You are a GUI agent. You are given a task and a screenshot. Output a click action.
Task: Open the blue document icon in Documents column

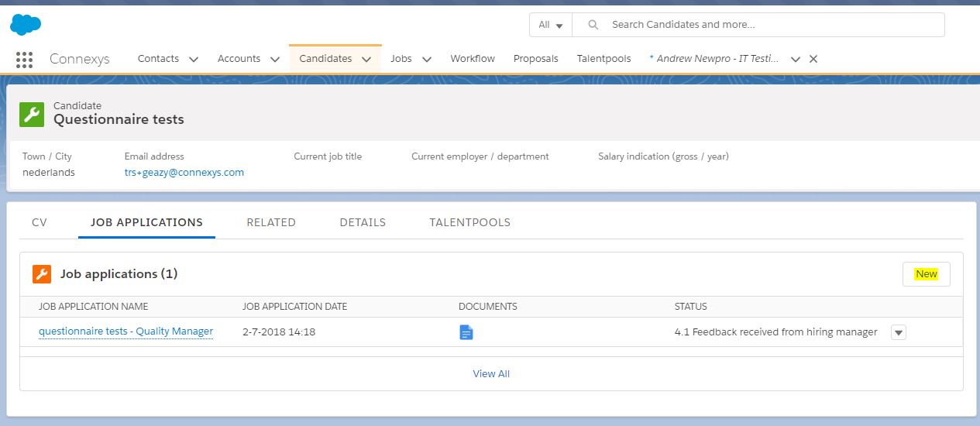[x=466, y=332]
